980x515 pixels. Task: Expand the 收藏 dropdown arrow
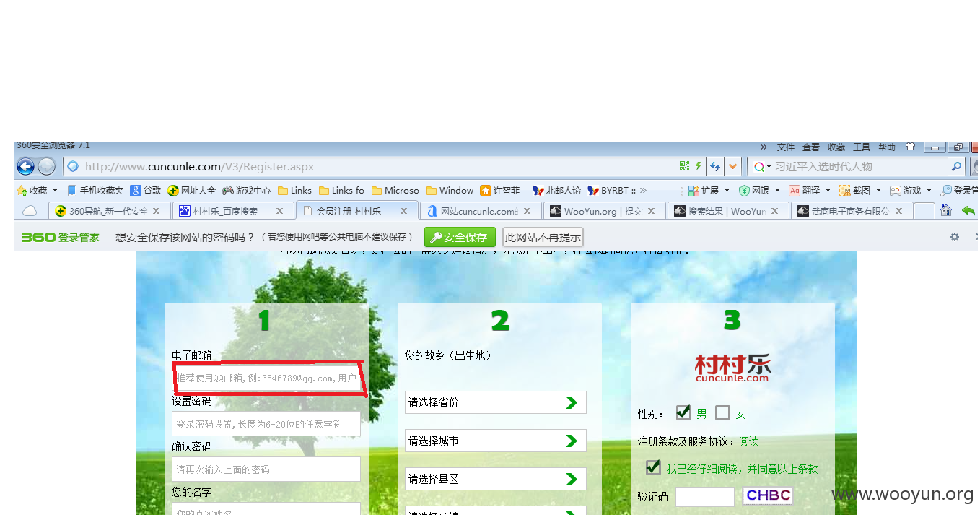click(56, 191)
